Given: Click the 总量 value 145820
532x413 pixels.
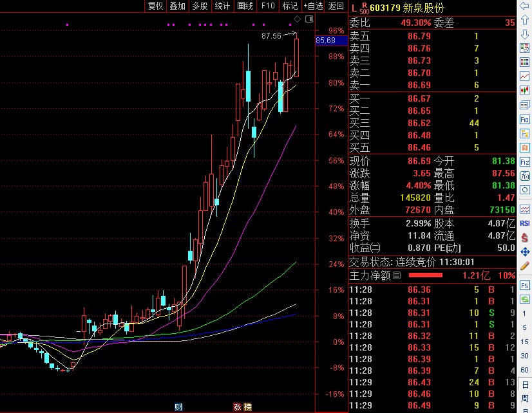Looking at the screenshot, I should pos(415,197).
